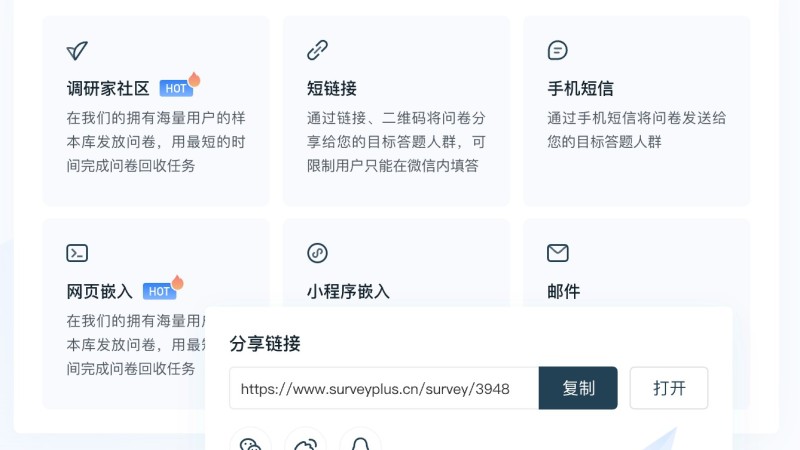Click the envelope icon above 邮件
Image resolution: width=800 pixels, height=450 pixels.
point(558,253)
